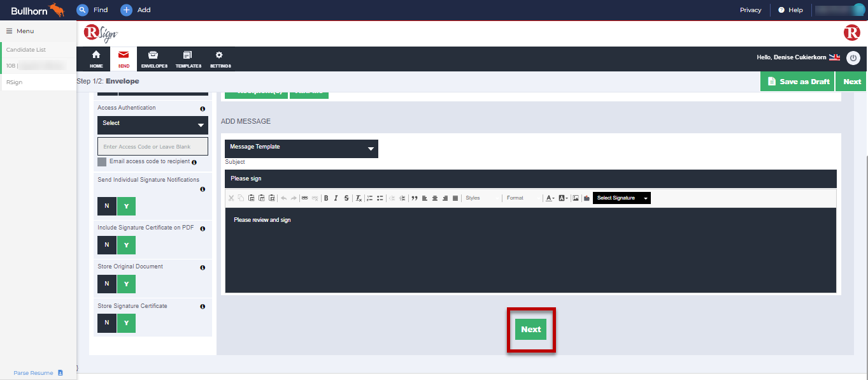Click the Save as Draft button
Image resolution: width=868 pixels, height=380 pixels.
(797, 82)
